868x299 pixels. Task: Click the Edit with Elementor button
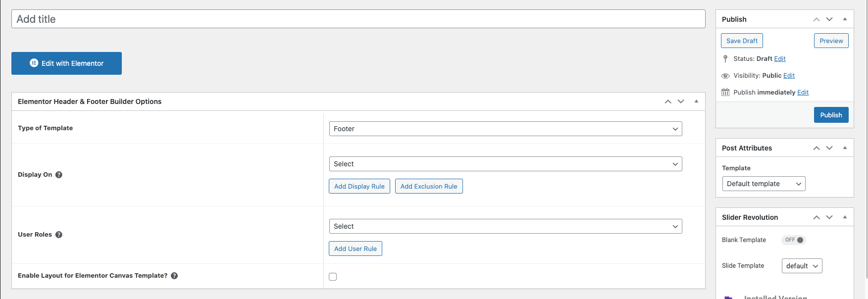[x=66, y=63]
